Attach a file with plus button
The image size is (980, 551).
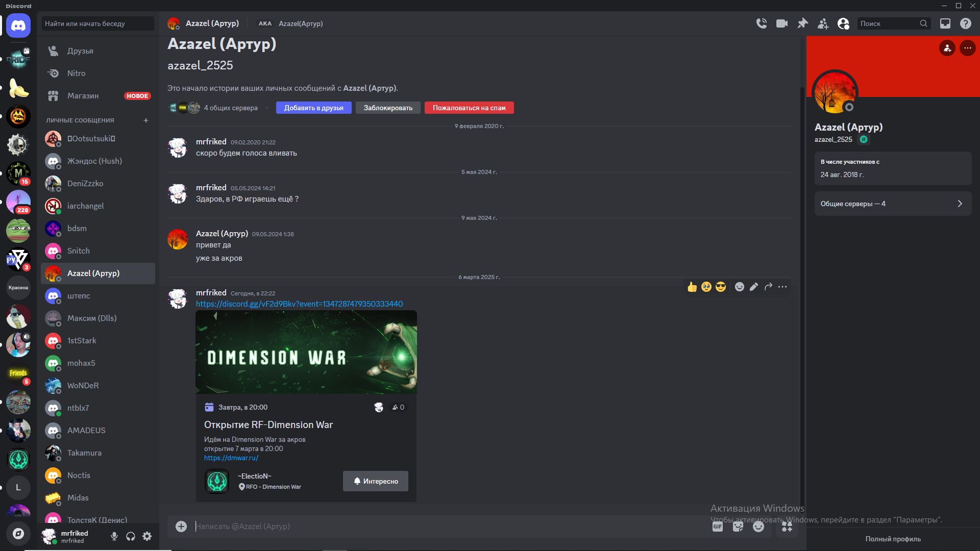click(x=181, y=526)
